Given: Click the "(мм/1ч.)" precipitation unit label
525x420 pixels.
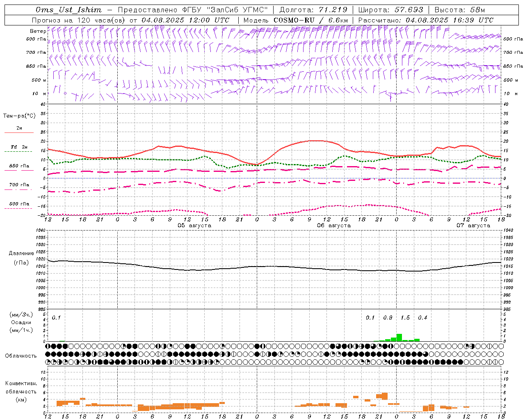Looking at the screenshot, I should click(x=21, y=330).
